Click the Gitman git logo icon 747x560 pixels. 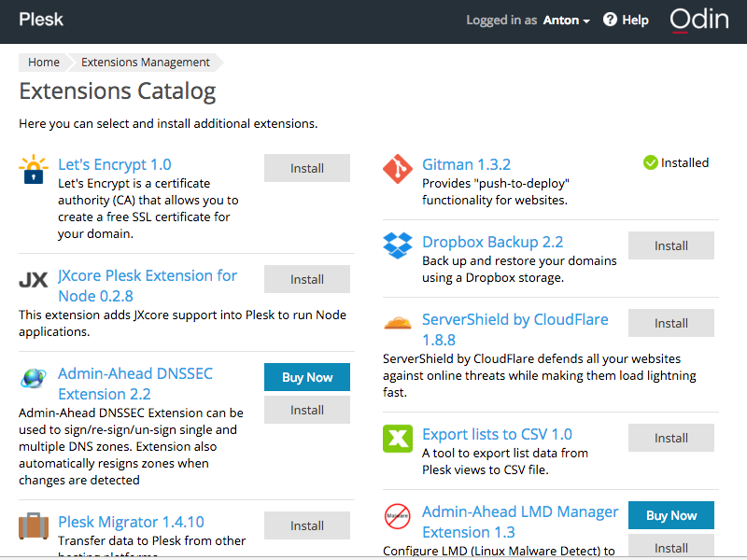pos(398,169)
